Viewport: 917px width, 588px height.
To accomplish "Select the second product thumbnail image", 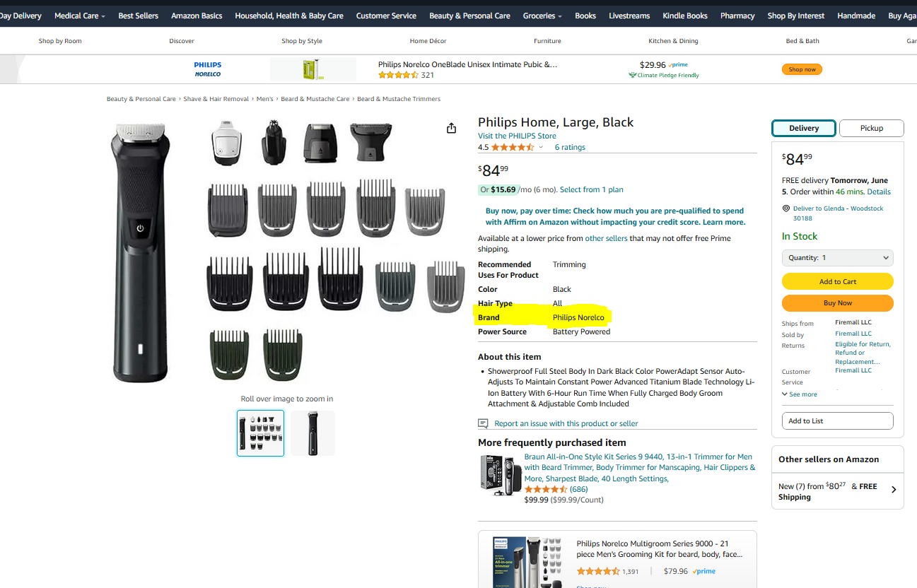I will coord(313,433).
